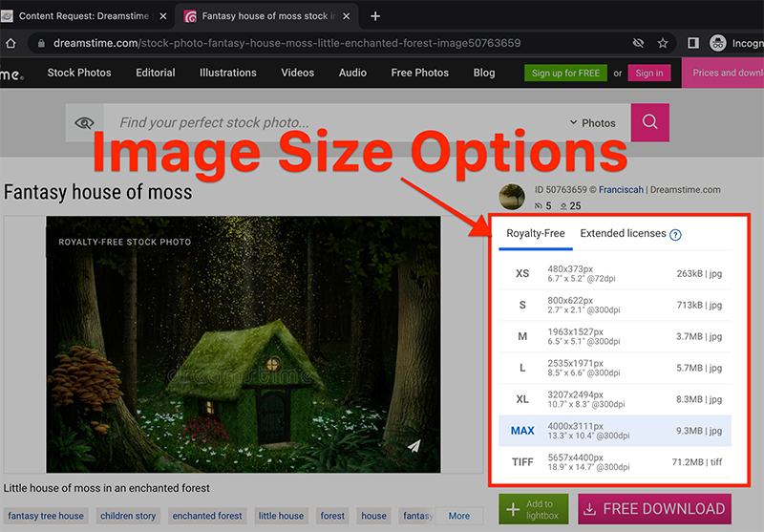Open the Audio menu
The image size is (764, 532).
pos(352,73)
